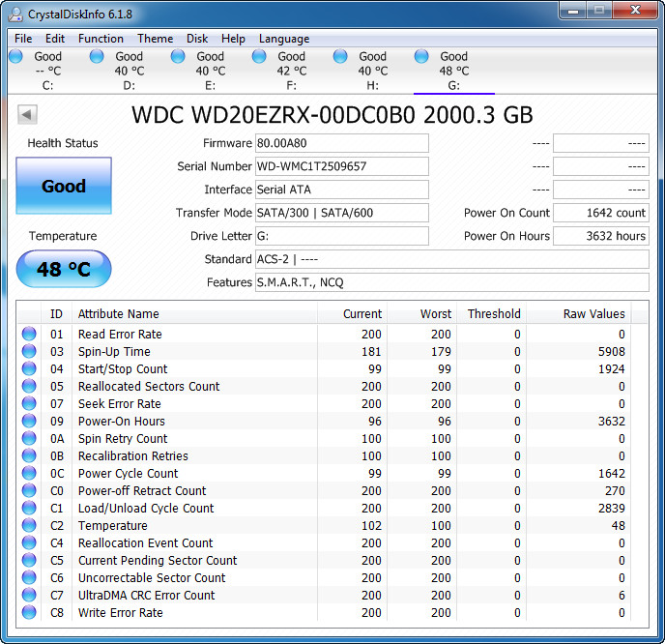The image size is (665, 644).
Task: Click status orb for Temperature attribute row
Action: point(29,525)
